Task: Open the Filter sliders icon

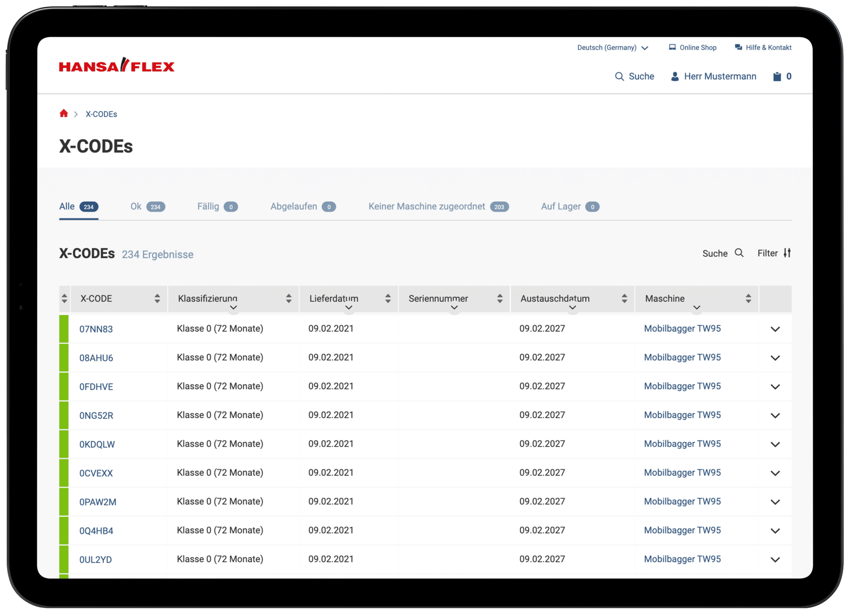Action: (x=787, y=253)
